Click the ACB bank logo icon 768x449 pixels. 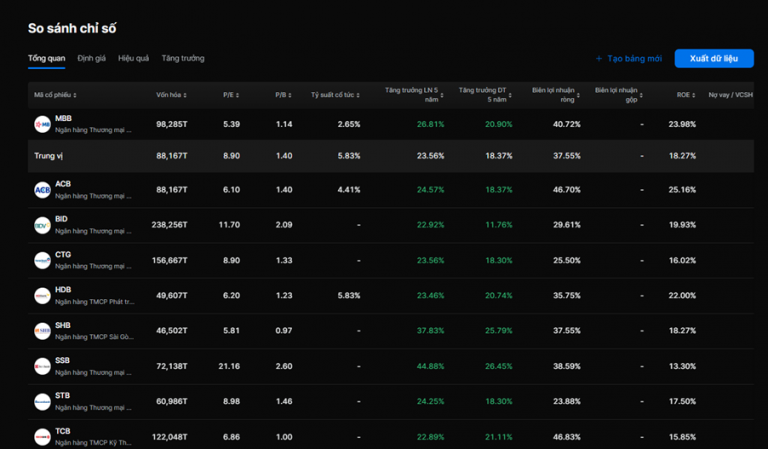(x=42, y=190)
